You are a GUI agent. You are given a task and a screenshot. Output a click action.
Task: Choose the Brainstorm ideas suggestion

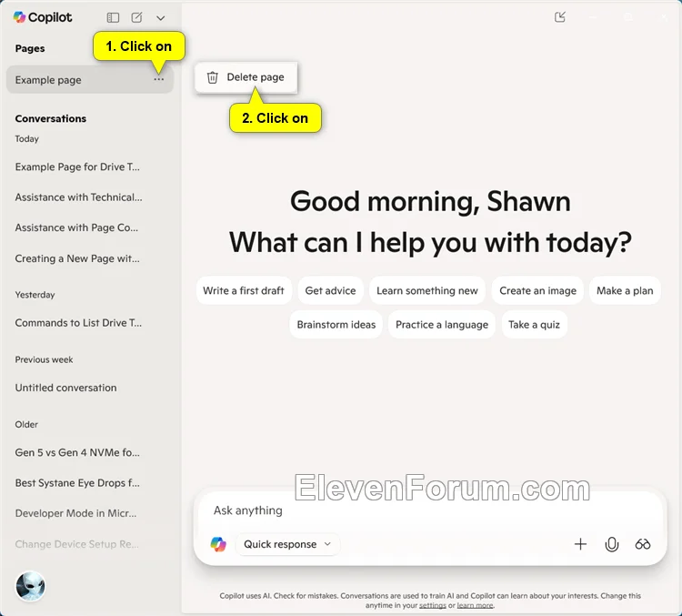click(x=336, y=324)
